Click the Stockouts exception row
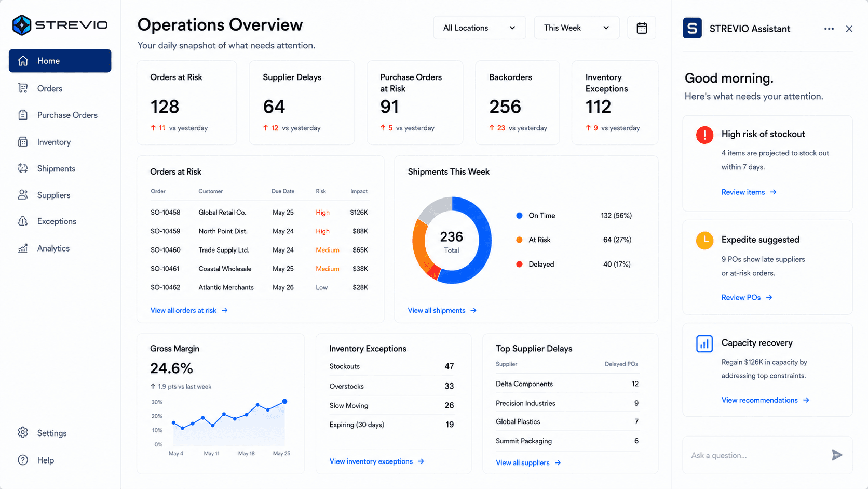 pos(391,366)
